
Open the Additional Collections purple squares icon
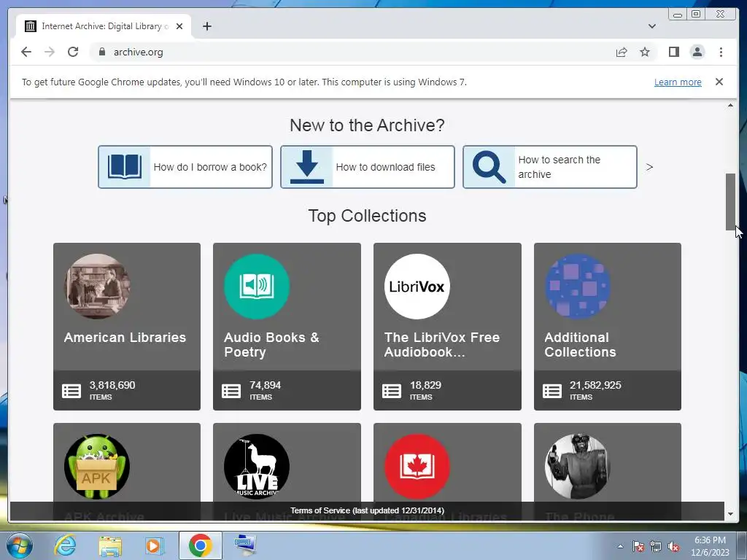click(578, 286)
